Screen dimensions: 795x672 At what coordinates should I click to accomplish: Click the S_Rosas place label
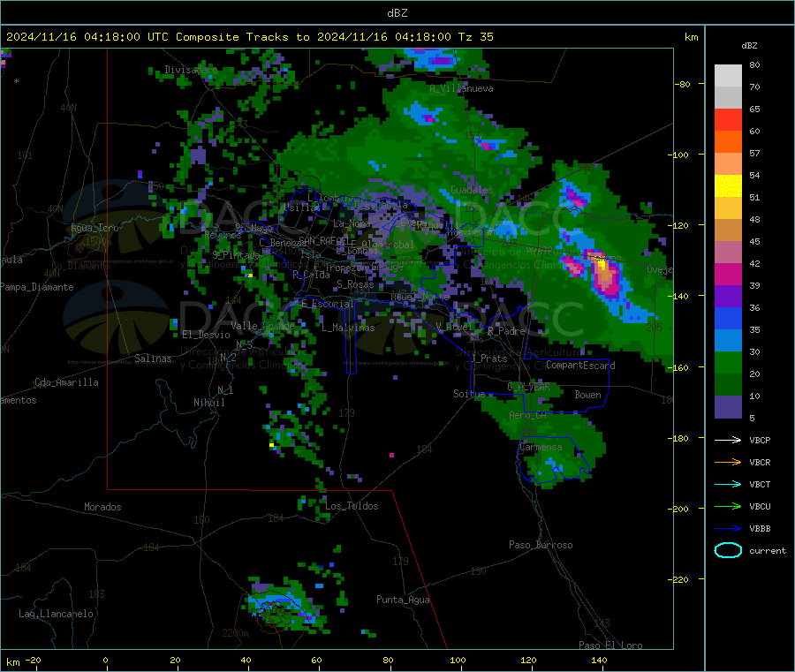pos(355,285)
